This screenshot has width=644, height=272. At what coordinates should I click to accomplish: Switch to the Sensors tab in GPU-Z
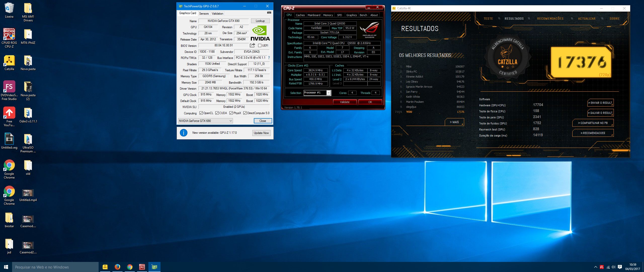point(204,14)
